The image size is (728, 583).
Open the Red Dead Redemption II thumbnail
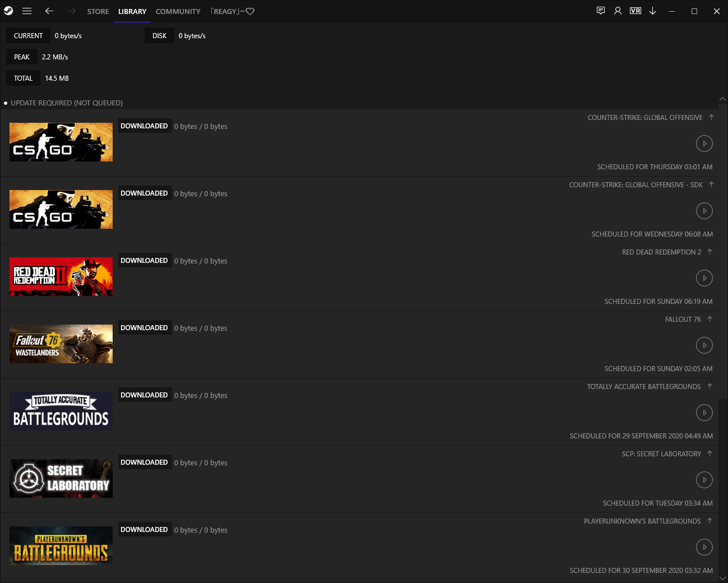61,277
